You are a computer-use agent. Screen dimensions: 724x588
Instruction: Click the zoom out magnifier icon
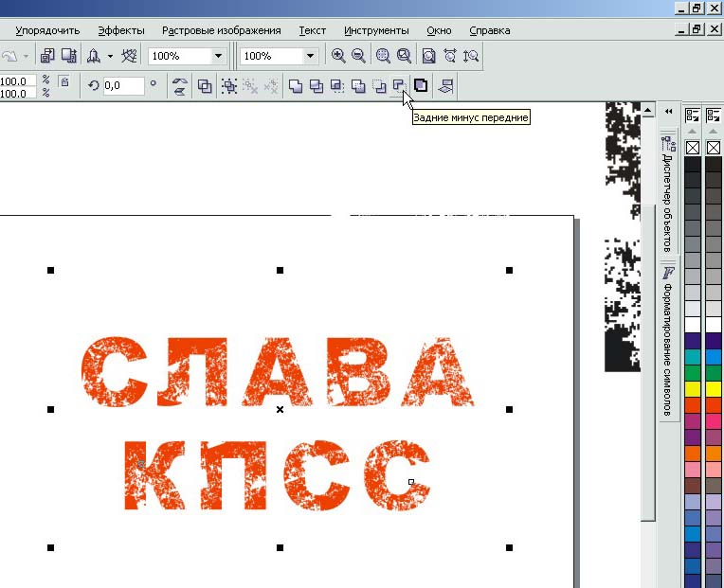point(358,56)
